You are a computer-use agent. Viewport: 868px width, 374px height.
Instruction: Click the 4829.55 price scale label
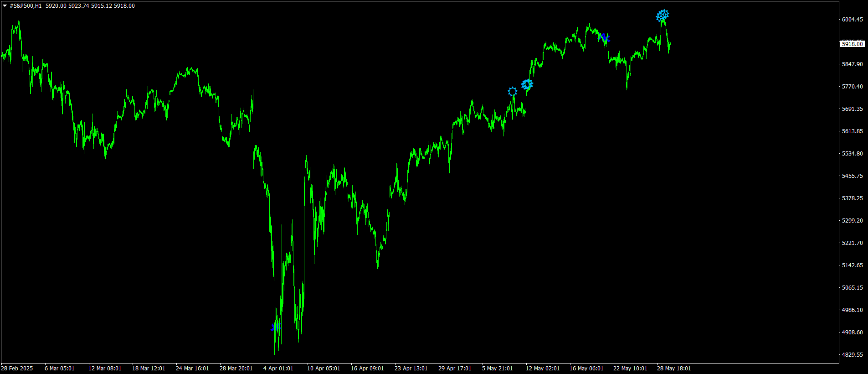tap(852, 355)
